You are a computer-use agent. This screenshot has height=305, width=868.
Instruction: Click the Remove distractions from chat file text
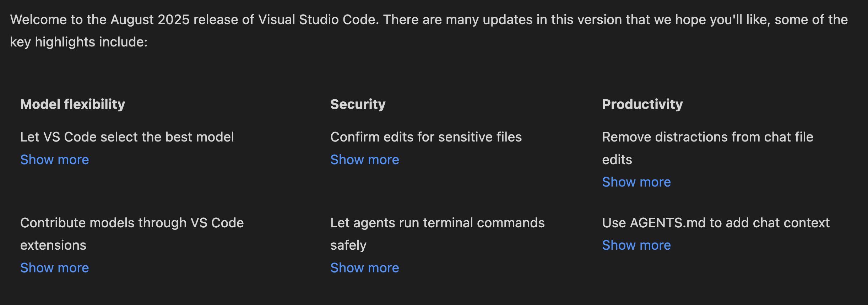pyautogui.click(x=707, y=137)
